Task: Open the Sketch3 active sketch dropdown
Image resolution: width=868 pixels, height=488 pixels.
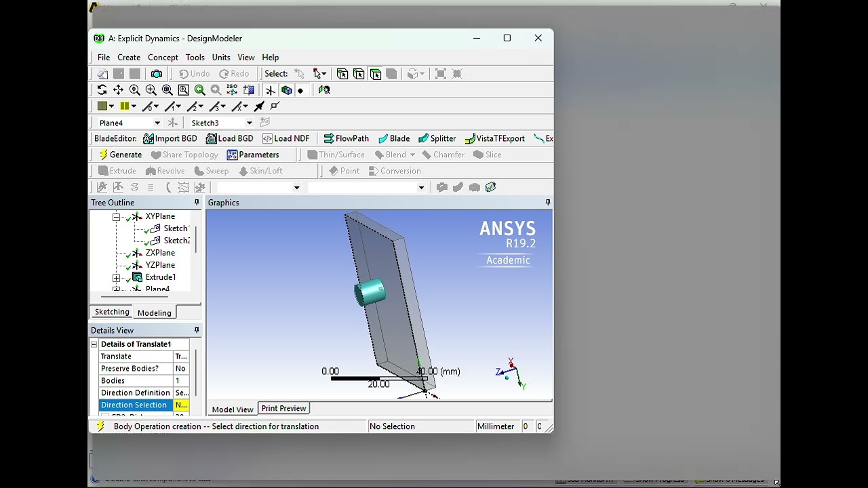Action: point(250,123)
